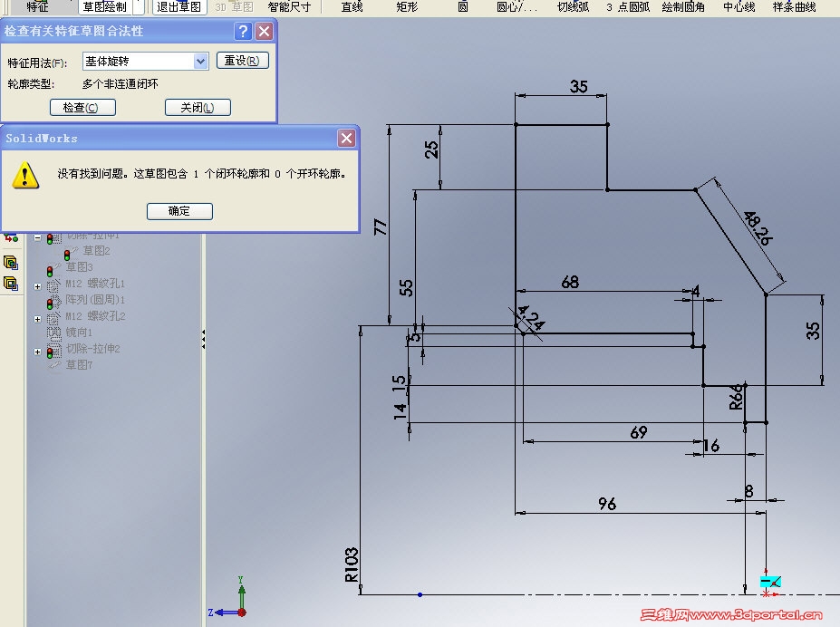Image resolution: width=840 pixels, height=627 pixels.
Task: Click the 草图7 sketch pencil icon
Action: 54,365
